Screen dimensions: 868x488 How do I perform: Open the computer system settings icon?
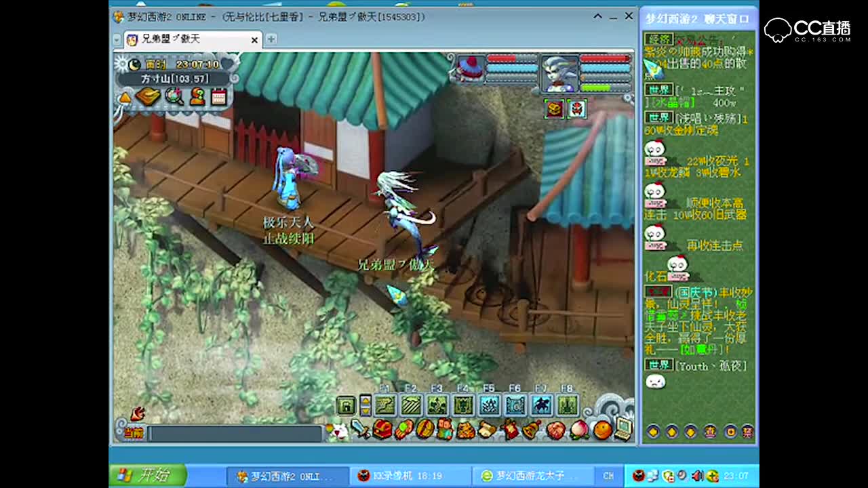(623, 428)
